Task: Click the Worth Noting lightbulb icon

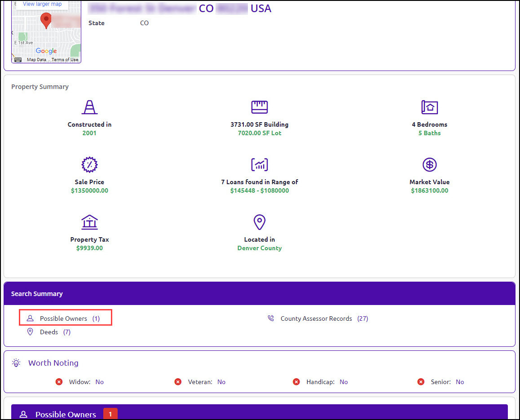Action: (x=16, y=363)
